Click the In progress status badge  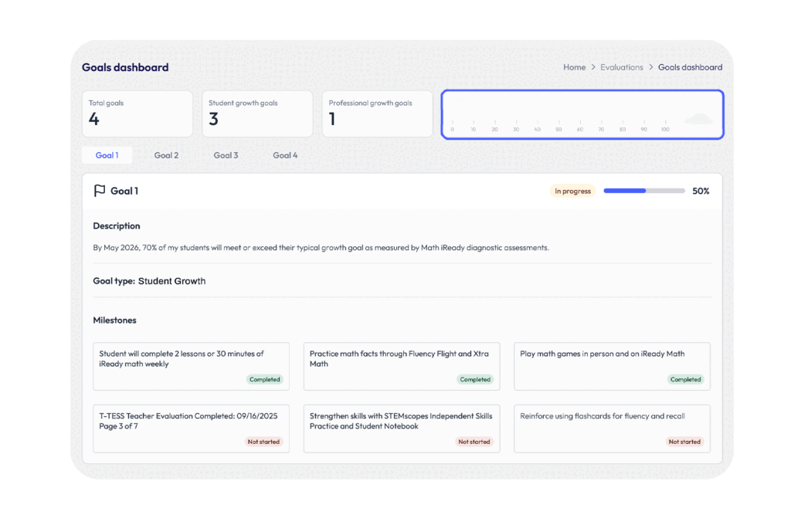pos(572,191)
